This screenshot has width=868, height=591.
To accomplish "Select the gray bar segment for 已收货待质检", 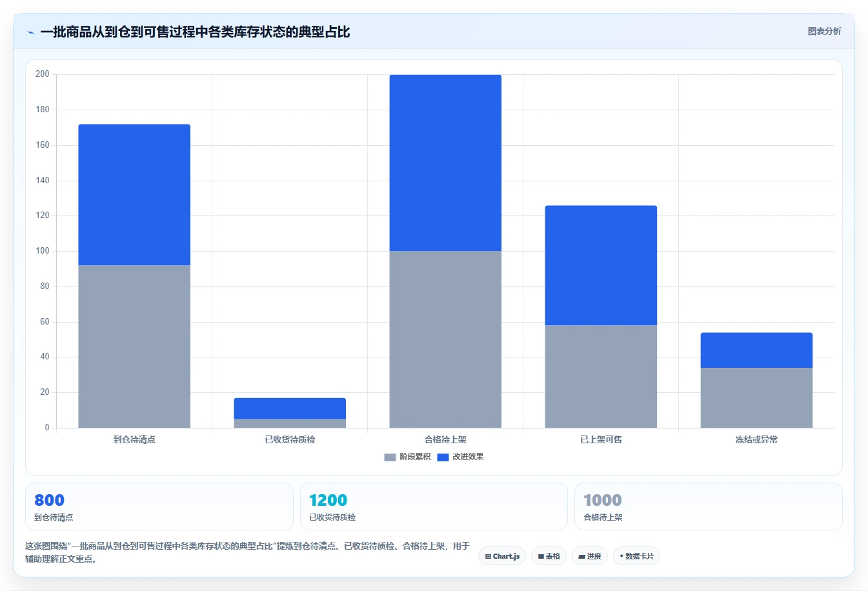I will (x=290, y=423).
